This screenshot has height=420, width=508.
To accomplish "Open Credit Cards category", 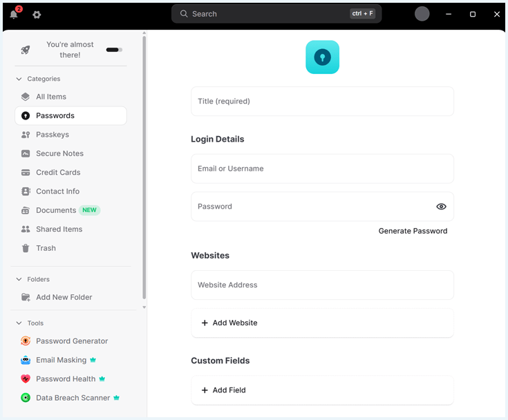I will [x=70, y=173].
